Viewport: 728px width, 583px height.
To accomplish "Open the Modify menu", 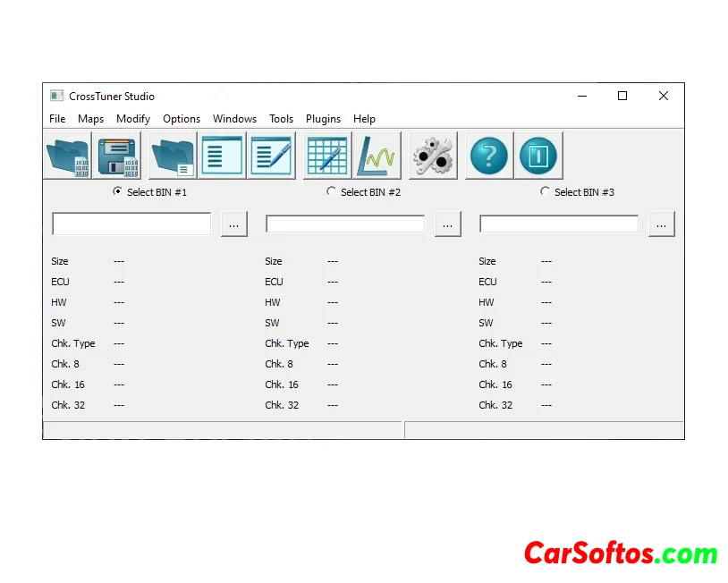I will pos(133,119).
